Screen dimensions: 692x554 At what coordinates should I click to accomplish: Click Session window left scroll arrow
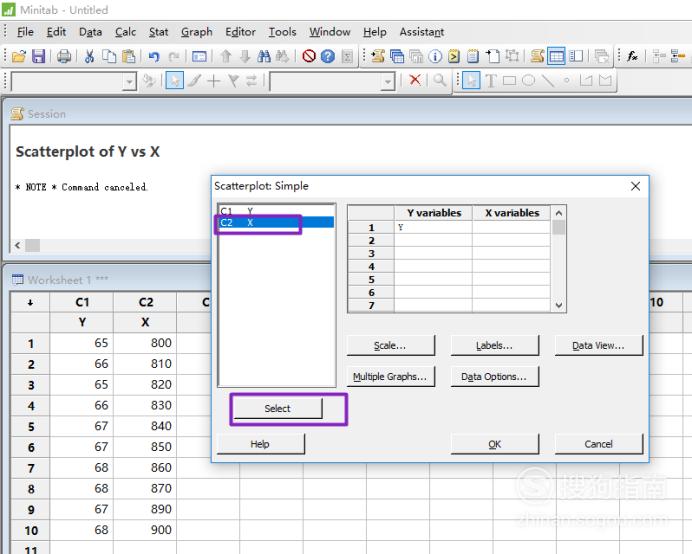tap(17, 245)
